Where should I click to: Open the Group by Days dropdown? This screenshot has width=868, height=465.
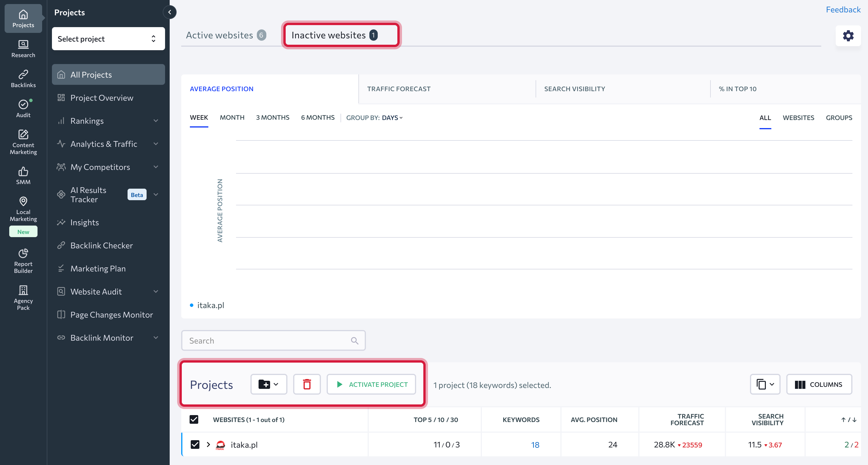tap(392, 118)
